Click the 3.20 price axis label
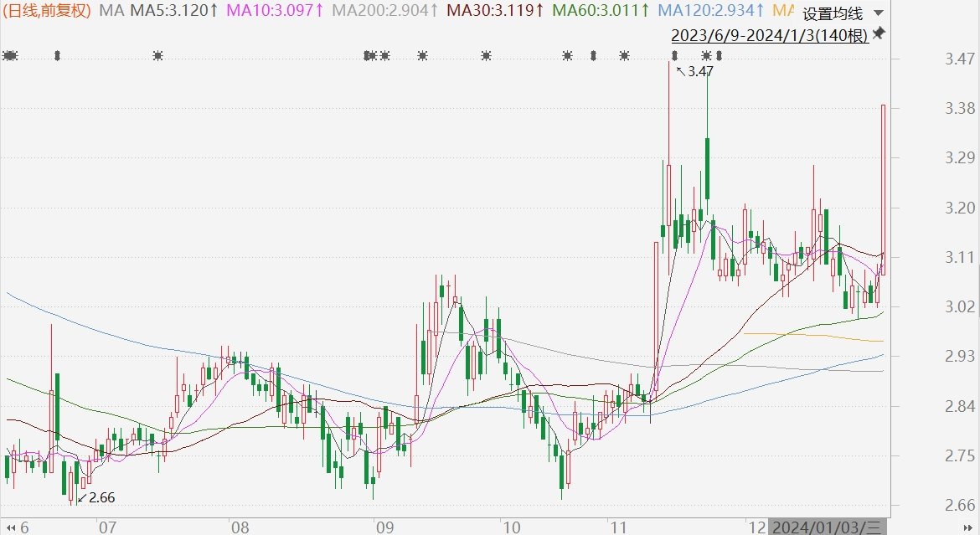 pyautogui.click(x=959, y=208)
